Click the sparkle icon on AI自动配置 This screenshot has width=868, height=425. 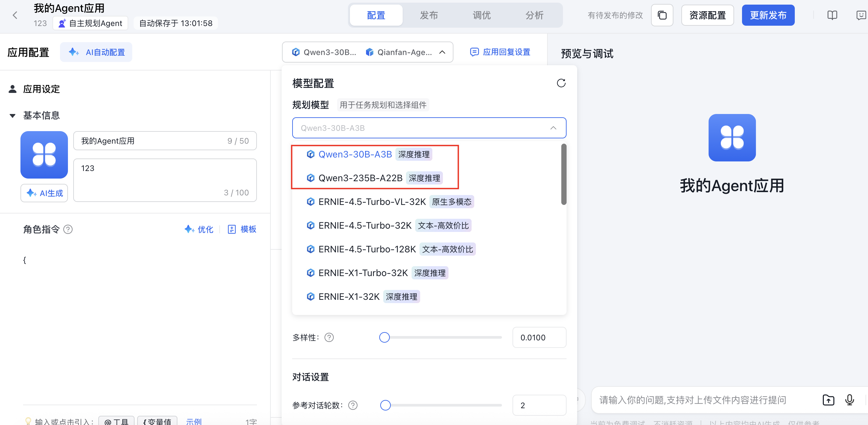click(74, 52)
